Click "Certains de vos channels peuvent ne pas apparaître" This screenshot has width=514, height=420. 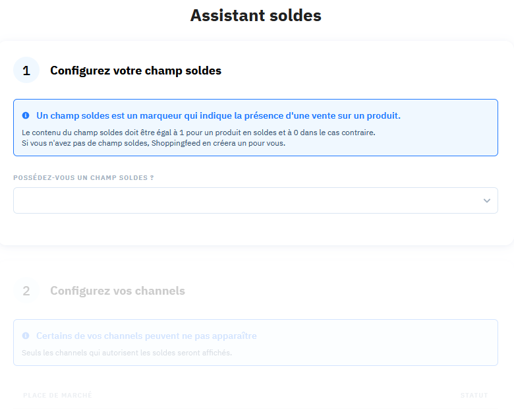146,336
